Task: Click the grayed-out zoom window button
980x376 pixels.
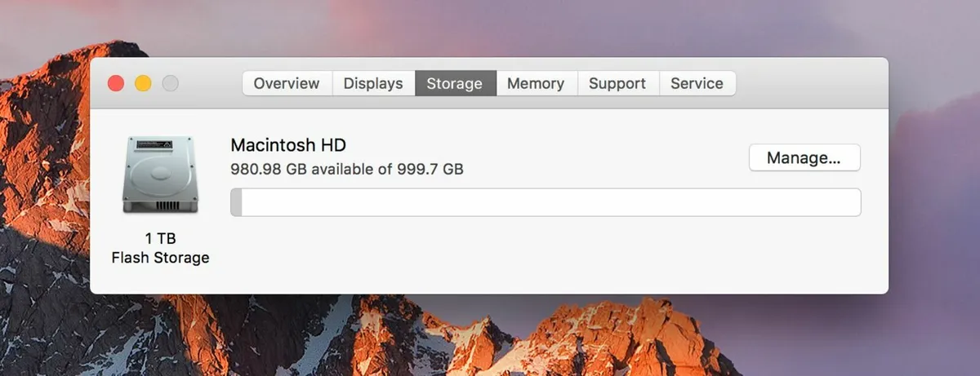Action: [170, 83]
